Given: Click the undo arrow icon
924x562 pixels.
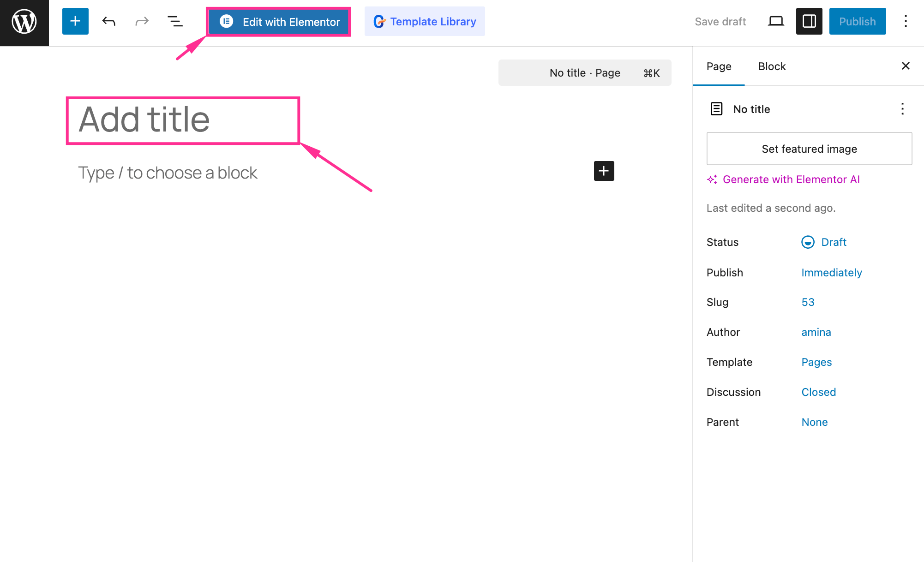Looking at the screenshot, I should coord(108,21).
